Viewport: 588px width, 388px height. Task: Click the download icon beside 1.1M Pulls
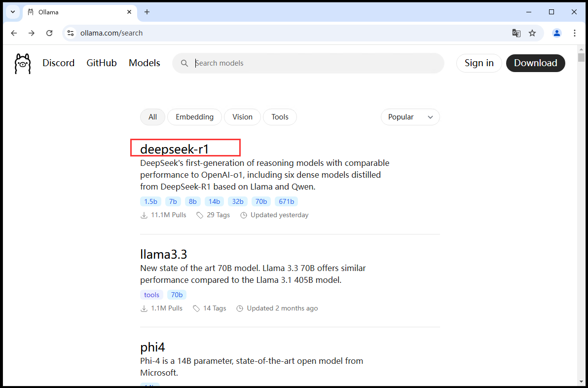(144, 309)
